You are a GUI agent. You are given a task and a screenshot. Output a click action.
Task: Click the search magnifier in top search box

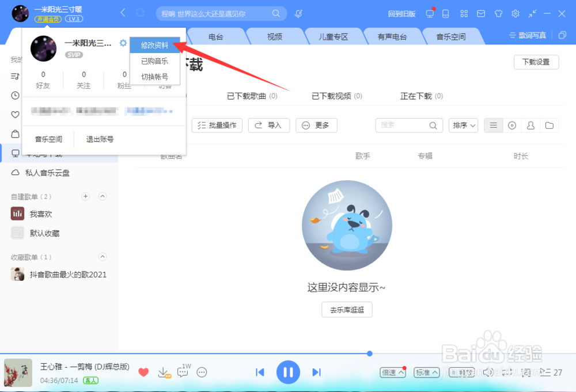click(x=276, y=14)
